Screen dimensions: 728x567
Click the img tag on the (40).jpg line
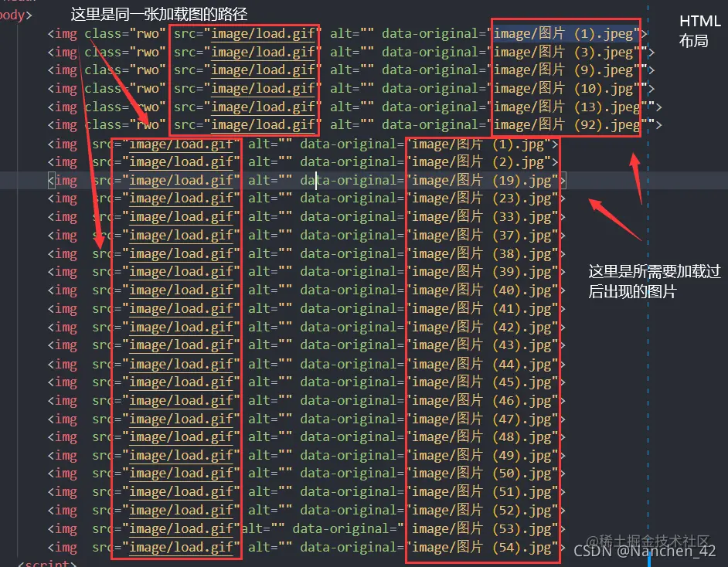click(63, 290)
